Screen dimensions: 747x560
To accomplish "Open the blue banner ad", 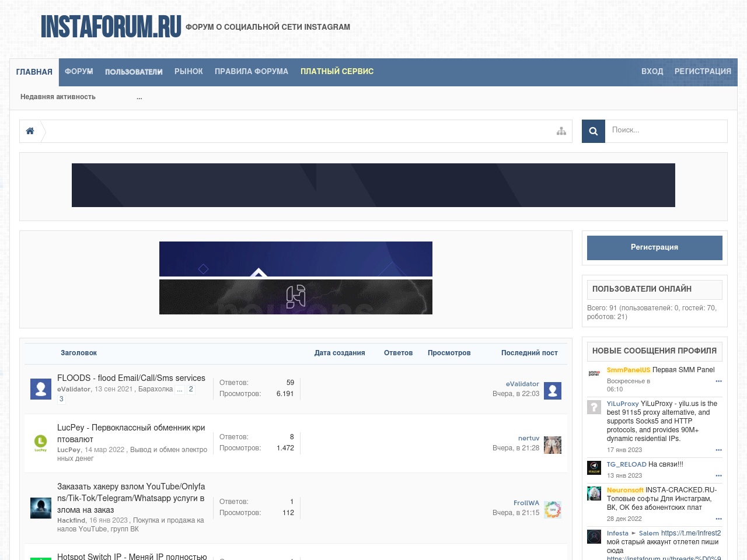I will [296, 259].
